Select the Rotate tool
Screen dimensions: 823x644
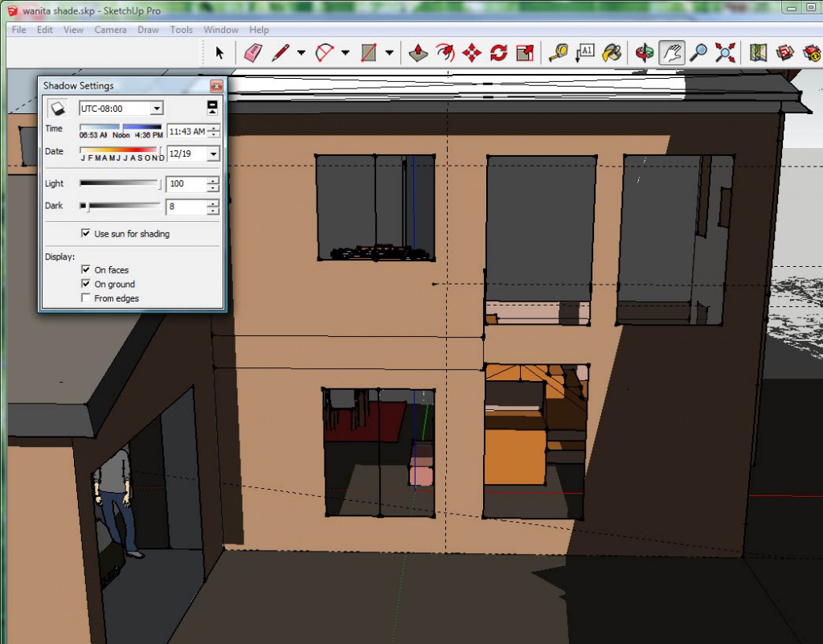pos(498,53)
